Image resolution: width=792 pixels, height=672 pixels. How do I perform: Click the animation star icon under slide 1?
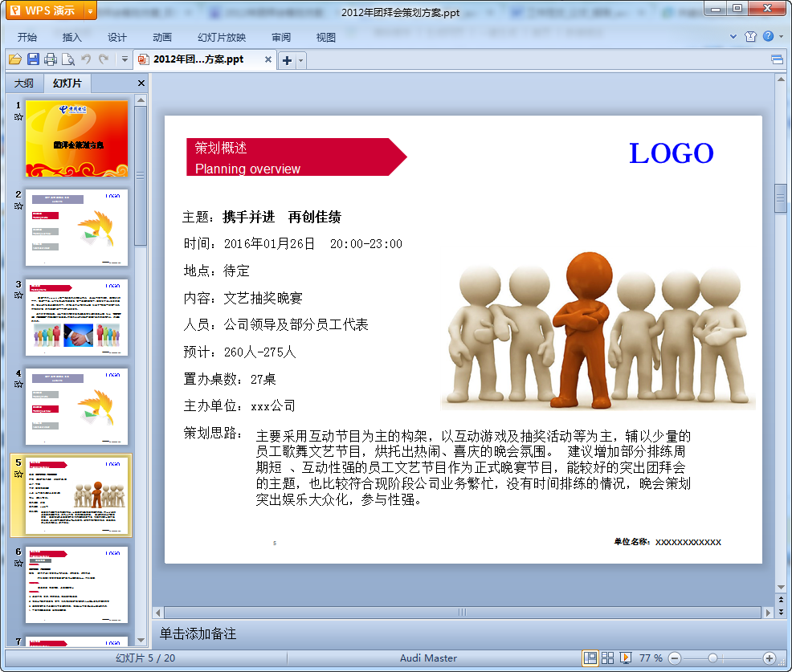pos(18,117)
